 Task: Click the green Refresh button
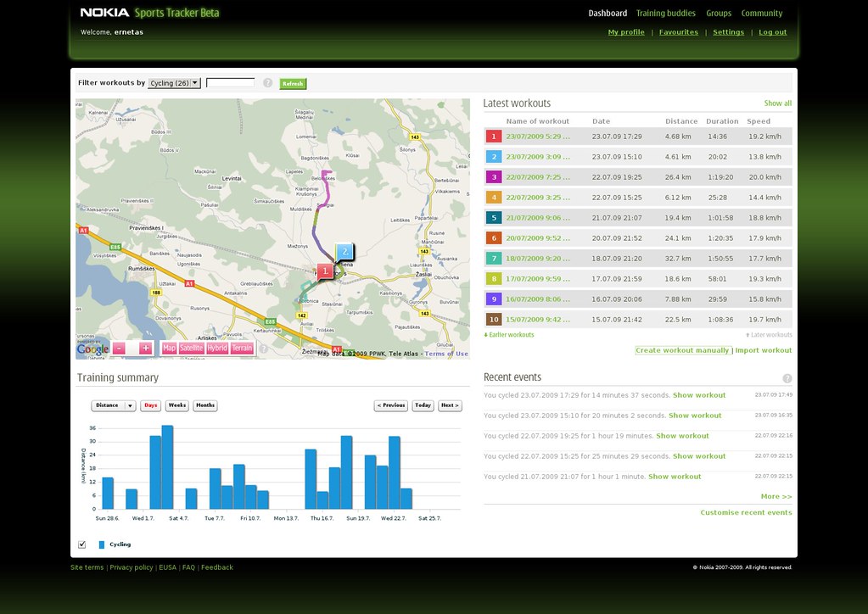click(x=293, y=83)
